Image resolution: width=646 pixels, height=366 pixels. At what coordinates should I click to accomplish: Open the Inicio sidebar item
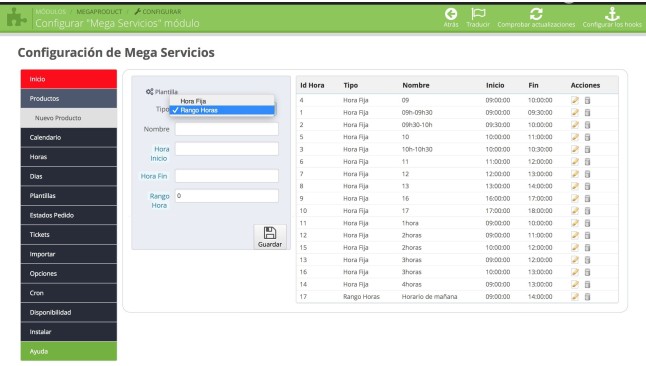coord(69,79)
